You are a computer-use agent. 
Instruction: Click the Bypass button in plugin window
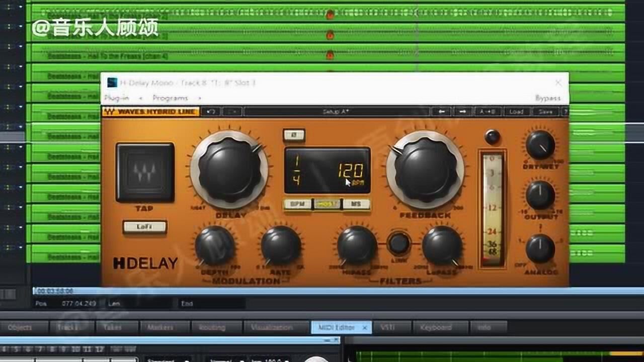click(547, 98)
